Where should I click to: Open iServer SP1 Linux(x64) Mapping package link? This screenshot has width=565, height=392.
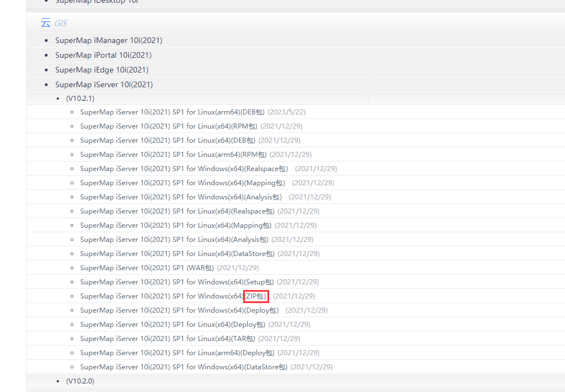pos(176,225)
